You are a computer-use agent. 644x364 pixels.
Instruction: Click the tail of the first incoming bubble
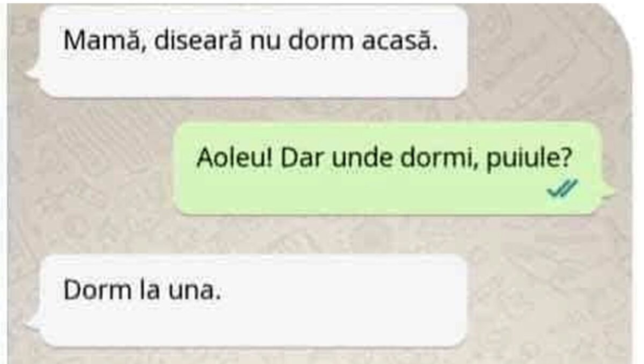(36, 75)
